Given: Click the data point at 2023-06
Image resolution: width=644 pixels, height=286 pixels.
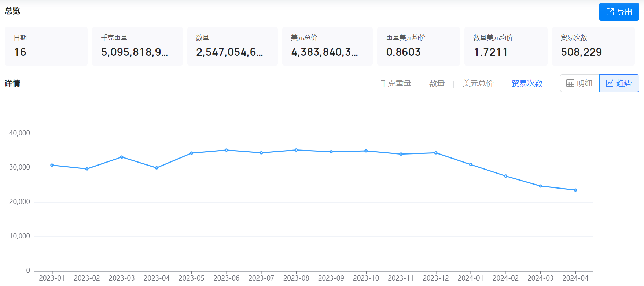Looking at the screenshot, I should tap(227, 150).
